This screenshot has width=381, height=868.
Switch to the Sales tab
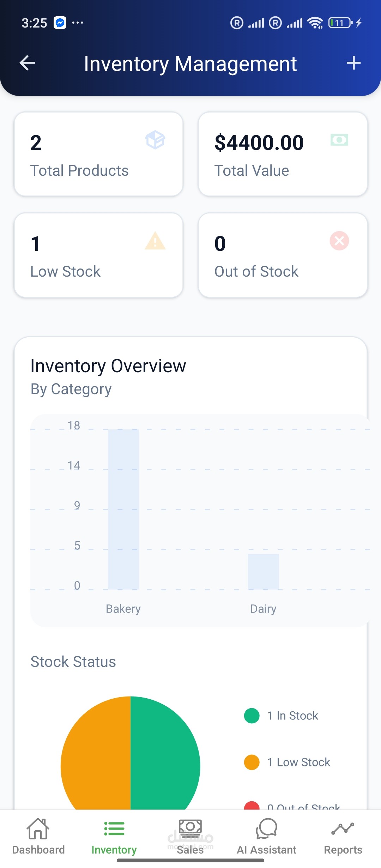click(190, 836)
